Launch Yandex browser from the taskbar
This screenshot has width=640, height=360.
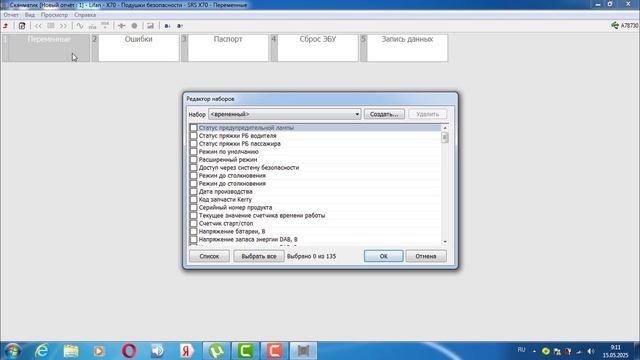tap(187, 351)
